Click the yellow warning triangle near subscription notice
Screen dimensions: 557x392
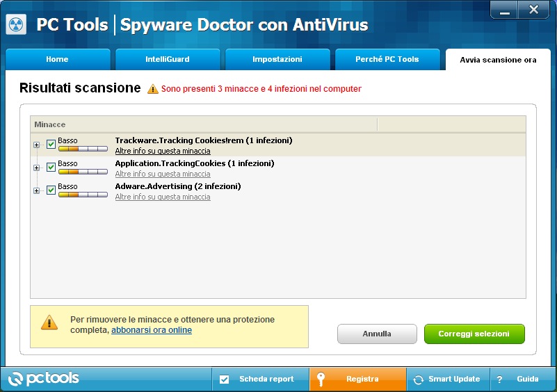49,322
